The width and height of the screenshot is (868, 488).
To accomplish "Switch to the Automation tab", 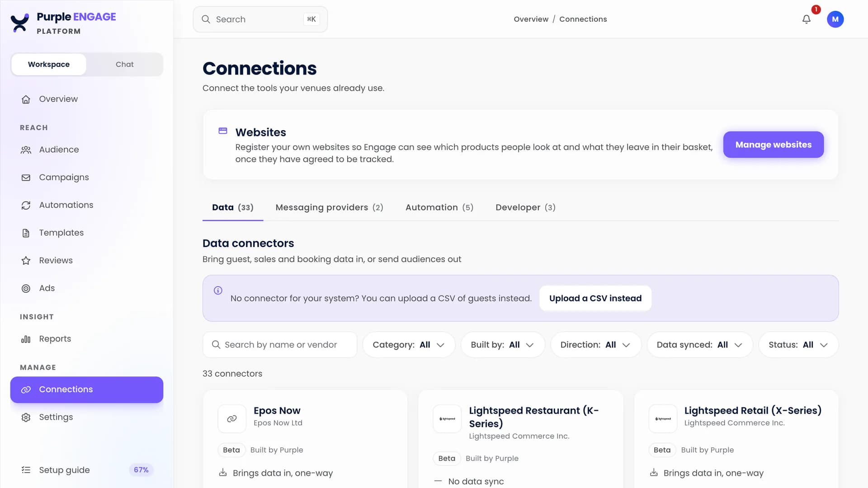I will click(439, 207).
